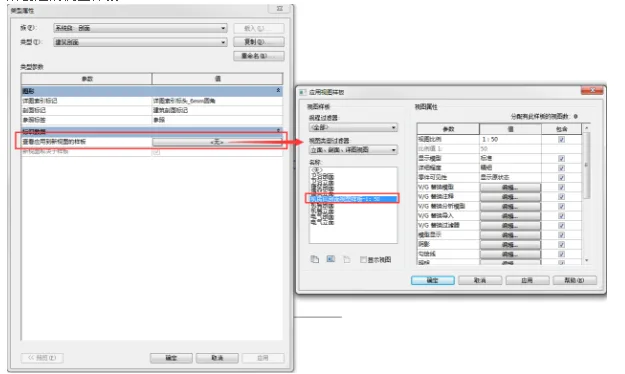
Task: Click the 复制 duplicate type button
Action: click(x=259, y=42)
